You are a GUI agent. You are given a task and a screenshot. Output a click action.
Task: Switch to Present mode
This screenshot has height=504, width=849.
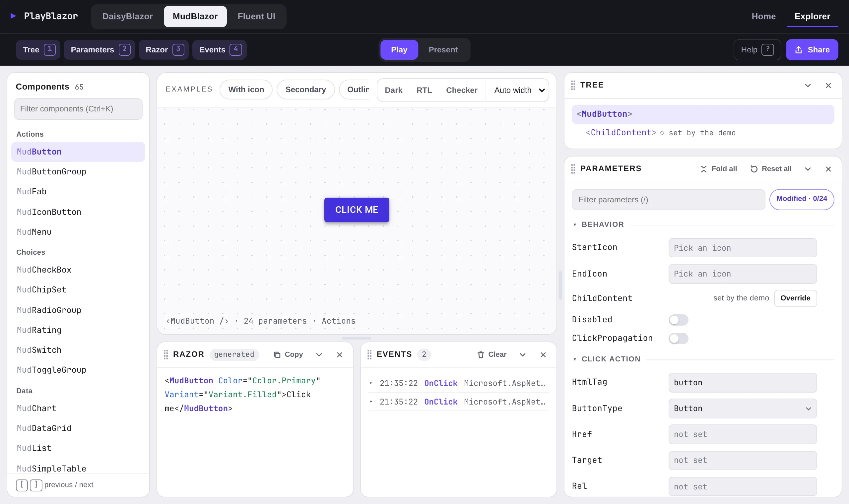click(443, 50)
